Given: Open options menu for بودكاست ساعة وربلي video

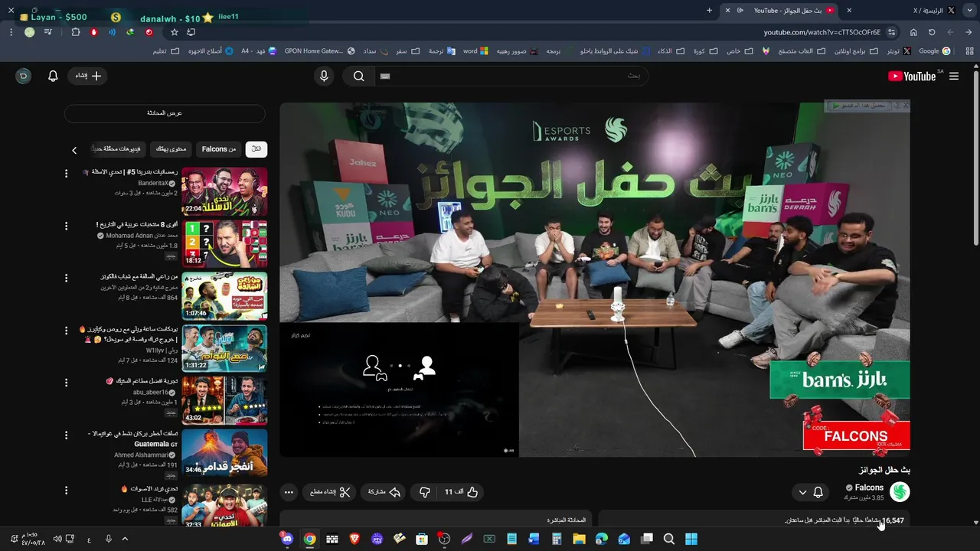Looking at the screenshot, I should click(x=66, y=330).
